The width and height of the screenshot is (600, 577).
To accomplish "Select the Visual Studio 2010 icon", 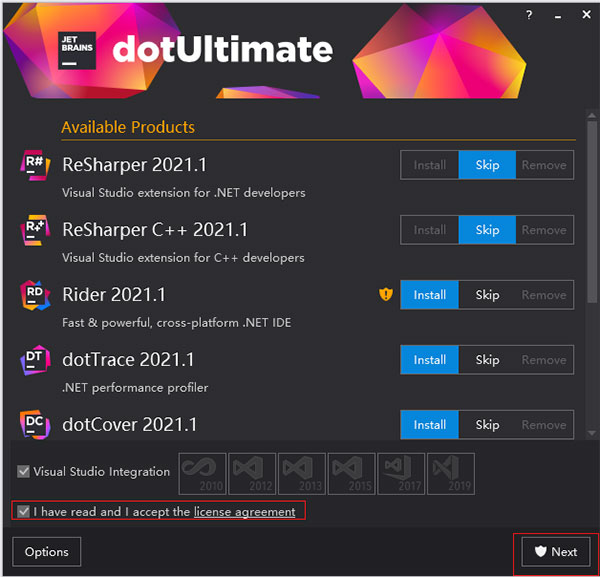I will [202, 474].
